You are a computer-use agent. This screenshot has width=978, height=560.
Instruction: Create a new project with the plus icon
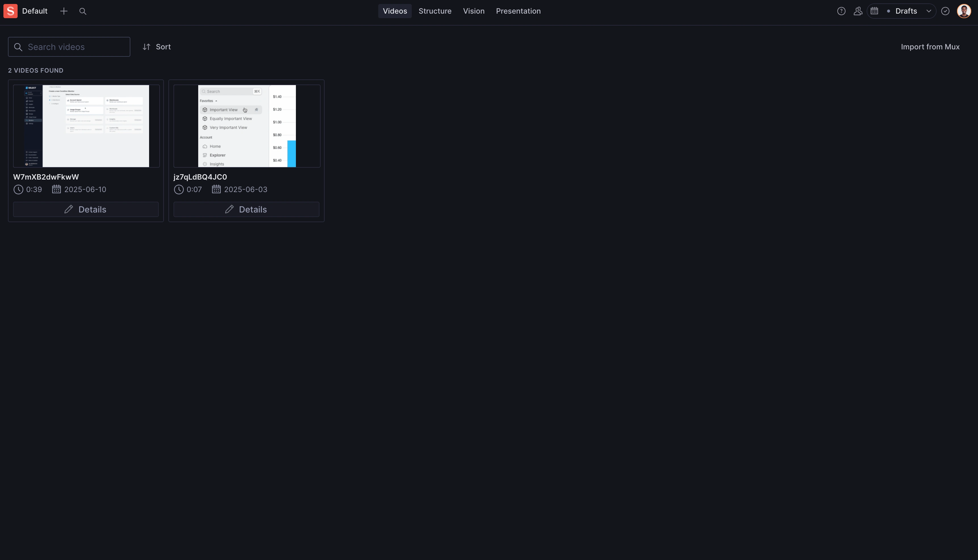point(64,11)
